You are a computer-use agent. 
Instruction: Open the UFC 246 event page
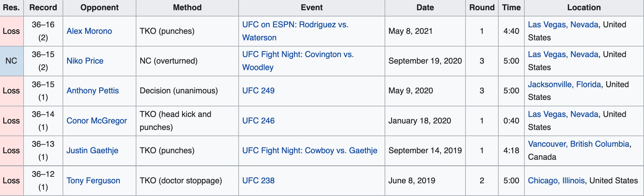[258, 121]
